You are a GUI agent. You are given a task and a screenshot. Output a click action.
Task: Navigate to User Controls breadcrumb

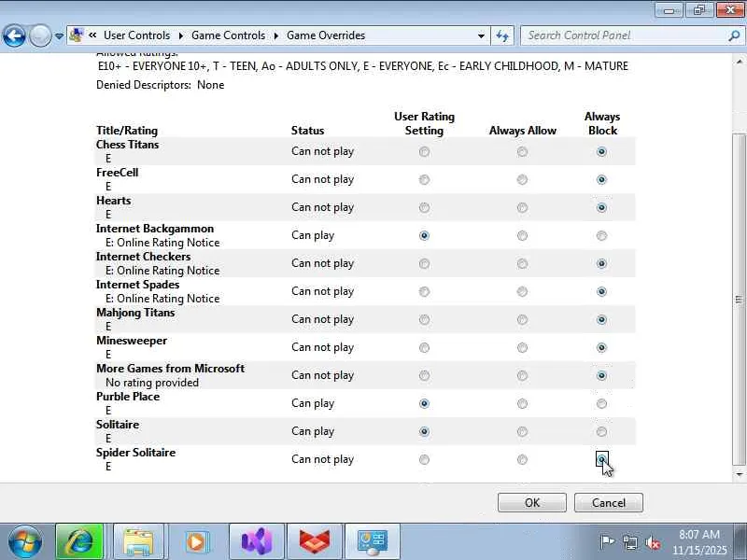point(136,35)
